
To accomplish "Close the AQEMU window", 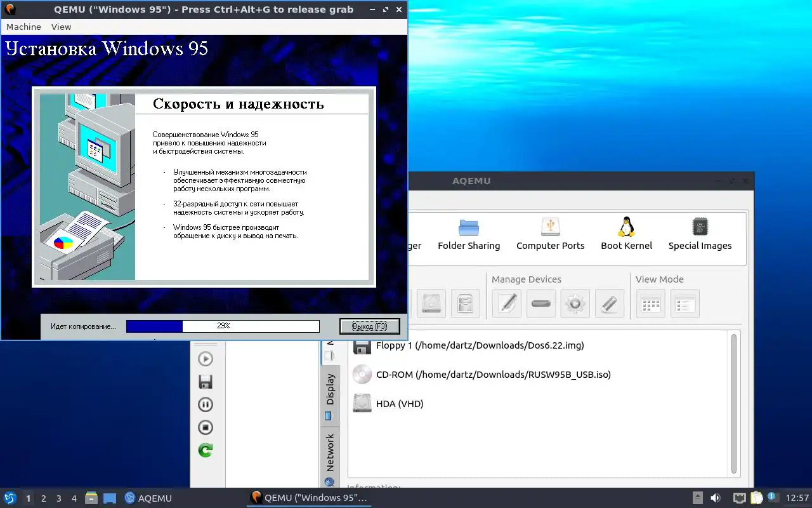I will [x=746, y=181].
